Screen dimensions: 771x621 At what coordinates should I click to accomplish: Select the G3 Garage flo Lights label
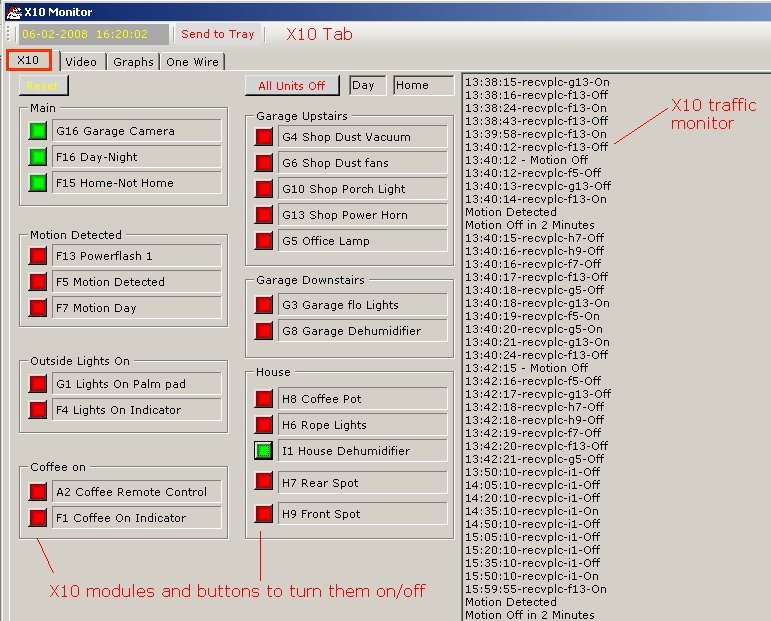(363, 305)
